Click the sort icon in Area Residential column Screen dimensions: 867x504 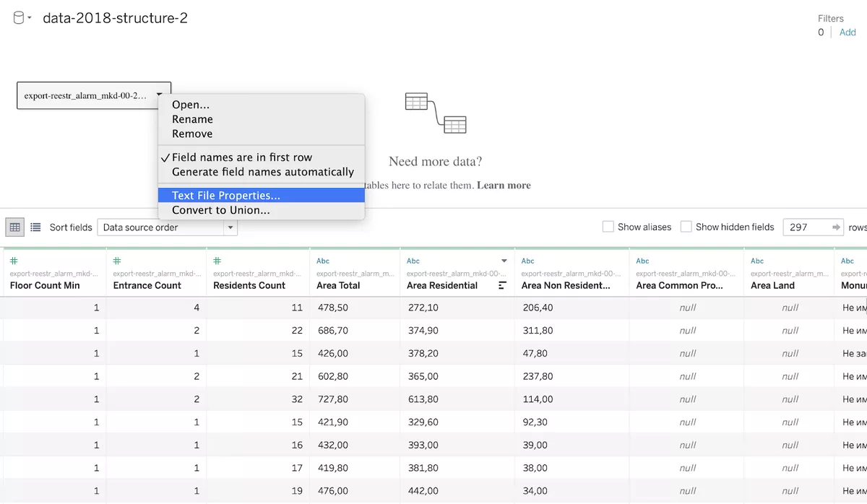503,286
